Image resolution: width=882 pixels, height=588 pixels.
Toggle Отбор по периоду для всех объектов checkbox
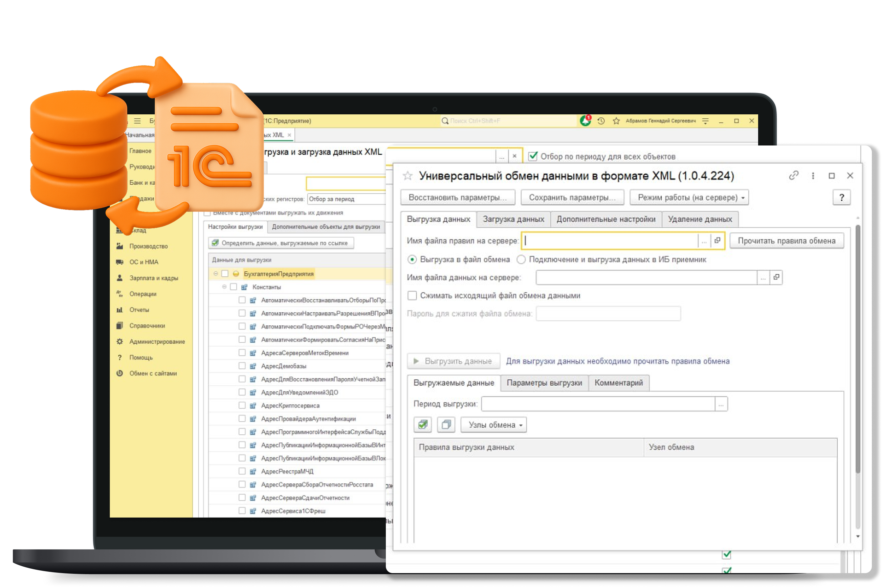(x=533, y=156)
